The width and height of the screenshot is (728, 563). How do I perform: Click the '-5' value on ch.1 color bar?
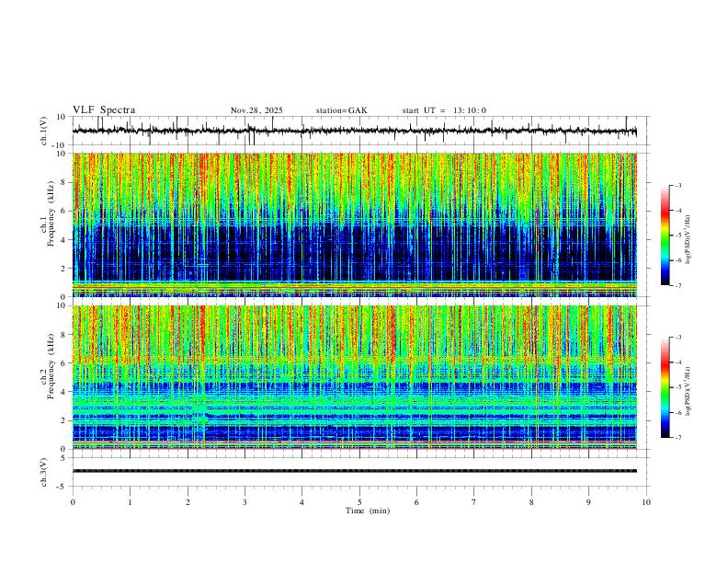(x=677, y=236)
